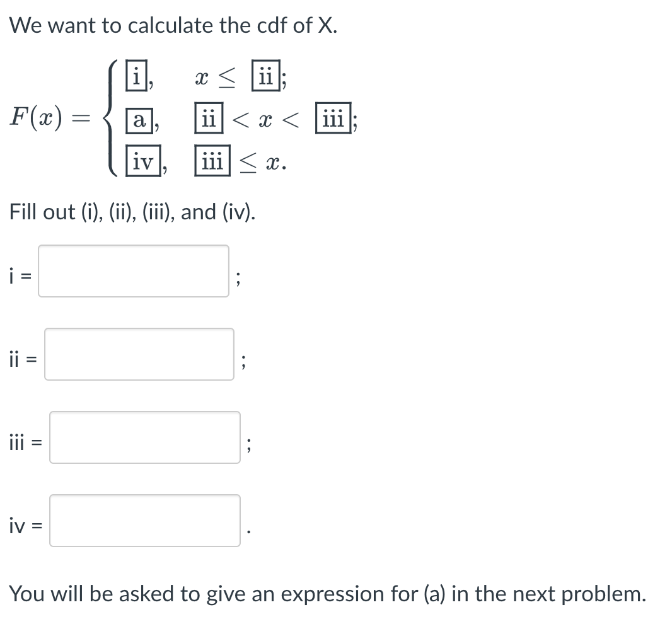The height and width of the screenshot is (629, 672).
Task: Select the iii answer input box
Action: [x=145, y=437]
